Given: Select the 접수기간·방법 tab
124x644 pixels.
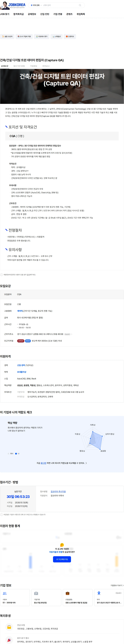Looking at the screenshot, I should [19, 66].
